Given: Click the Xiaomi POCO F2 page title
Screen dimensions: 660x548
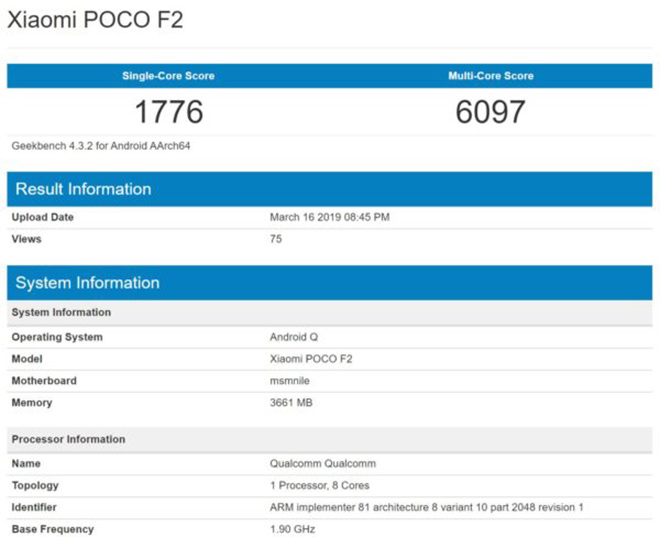Looking at the screenshot, I should coord(95,20).
